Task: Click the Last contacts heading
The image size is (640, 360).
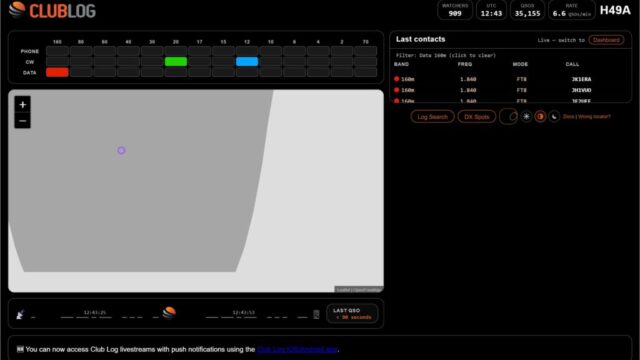Action: pyautogui.click(x=420, y=39)
